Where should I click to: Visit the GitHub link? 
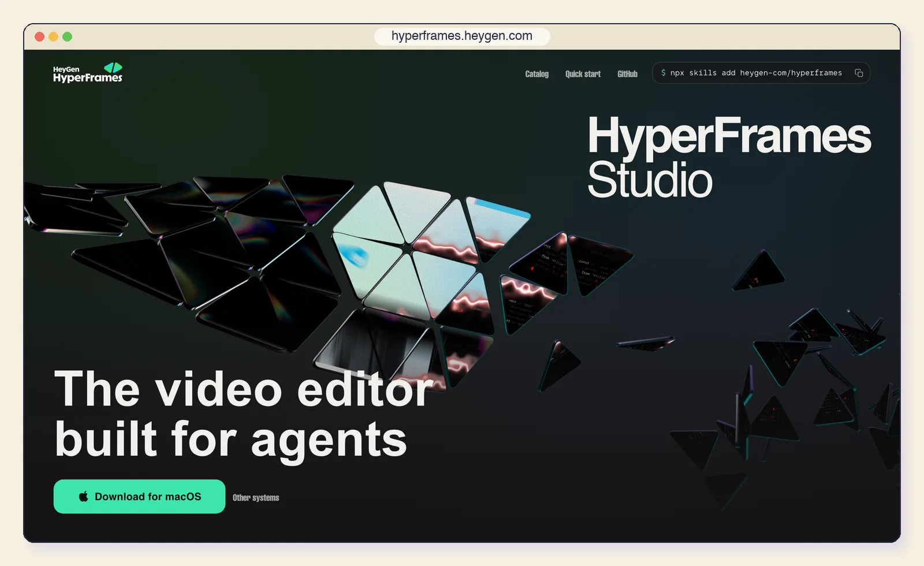coord(627,74)
